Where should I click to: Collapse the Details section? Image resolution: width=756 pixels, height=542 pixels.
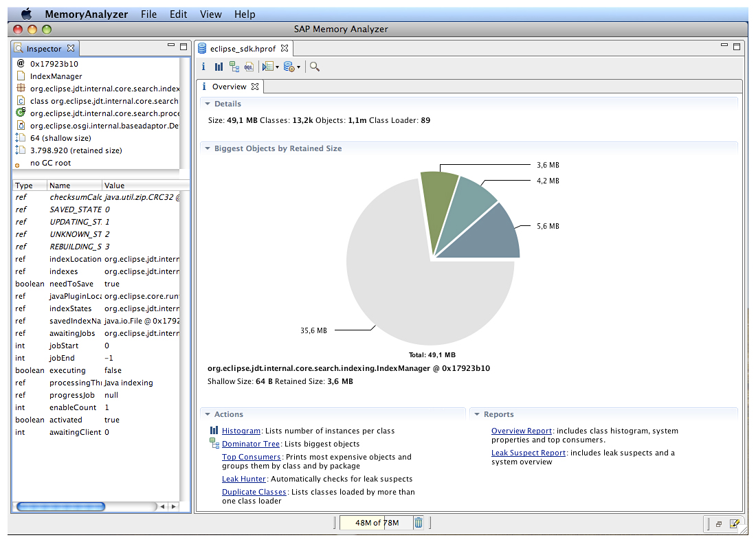[x=208, y=104]
